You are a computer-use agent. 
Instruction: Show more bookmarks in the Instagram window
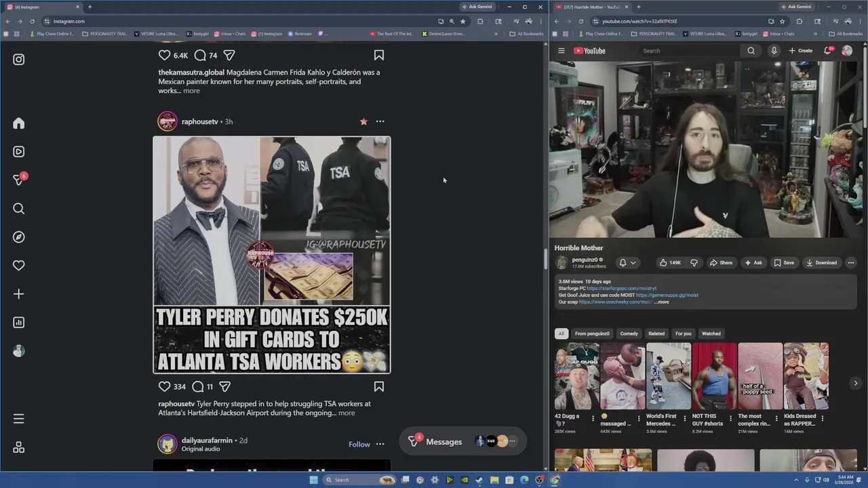tap(496, 34)
